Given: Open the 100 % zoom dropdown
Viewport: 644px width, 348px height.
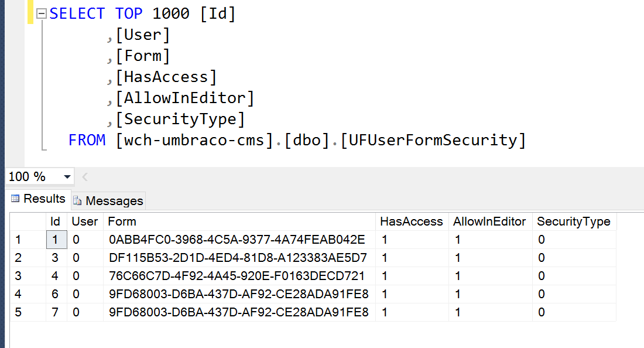Looking at the screenshot, I should click(x=67, y=177).
